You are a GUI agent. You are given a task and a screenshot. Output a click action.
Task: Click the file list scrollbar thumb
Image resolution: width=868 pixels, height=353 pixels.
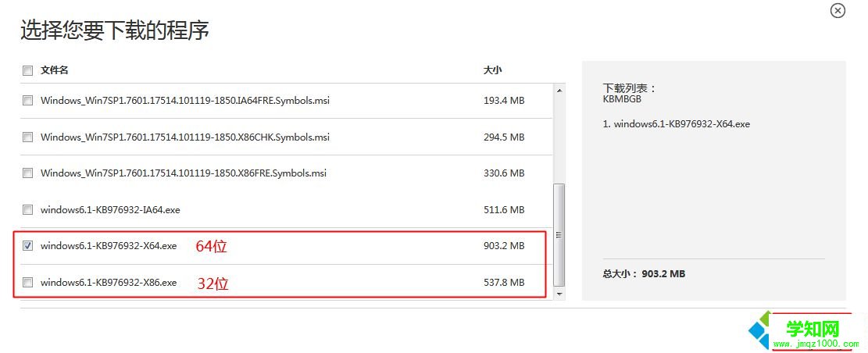pos(559,234)
